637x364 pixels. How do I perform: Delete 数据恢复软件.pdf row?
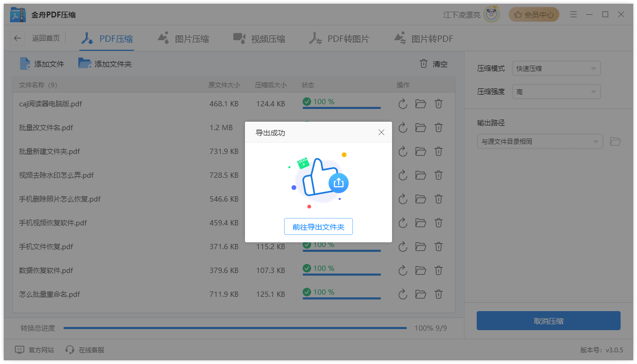[439, 270]
